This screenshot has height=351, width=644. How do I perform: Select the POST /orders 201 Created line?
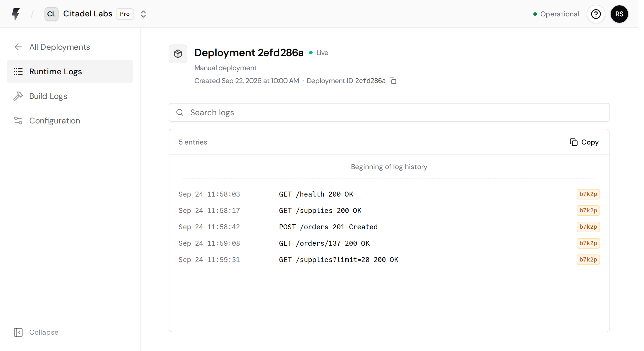pos(389,227)
